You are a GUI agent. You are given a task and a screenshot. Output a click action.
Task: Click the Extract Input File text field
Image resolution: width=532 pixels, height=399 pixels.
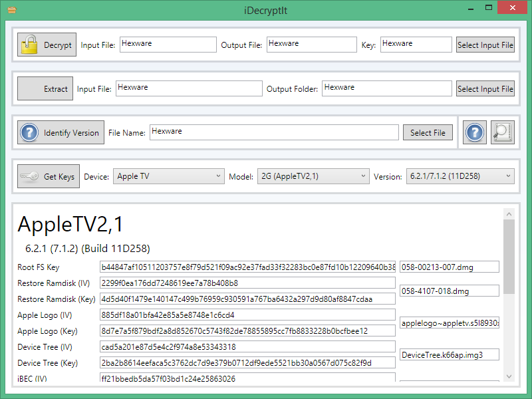coord(189,88)
